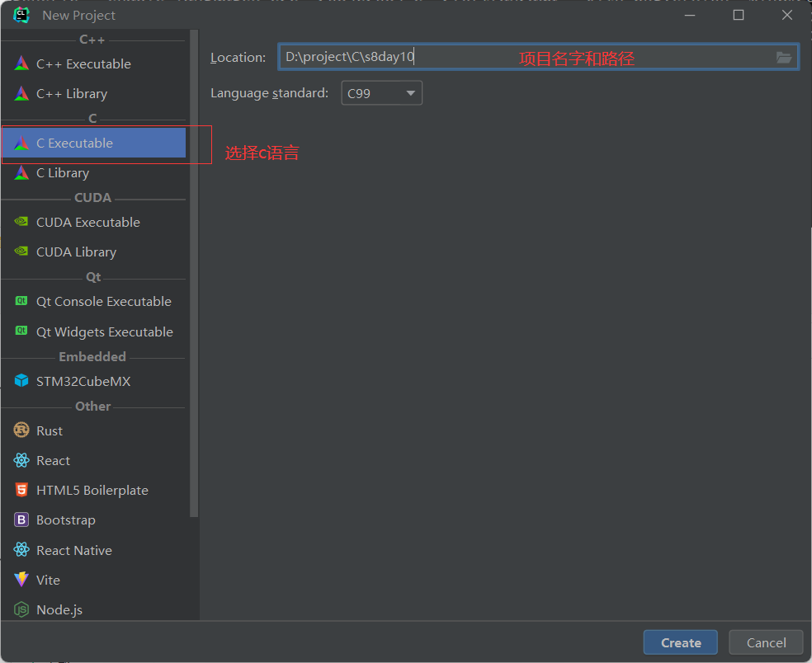Select C++ Executable project type
This screenshot has height=663, width=812.
[x=93, y=63]
